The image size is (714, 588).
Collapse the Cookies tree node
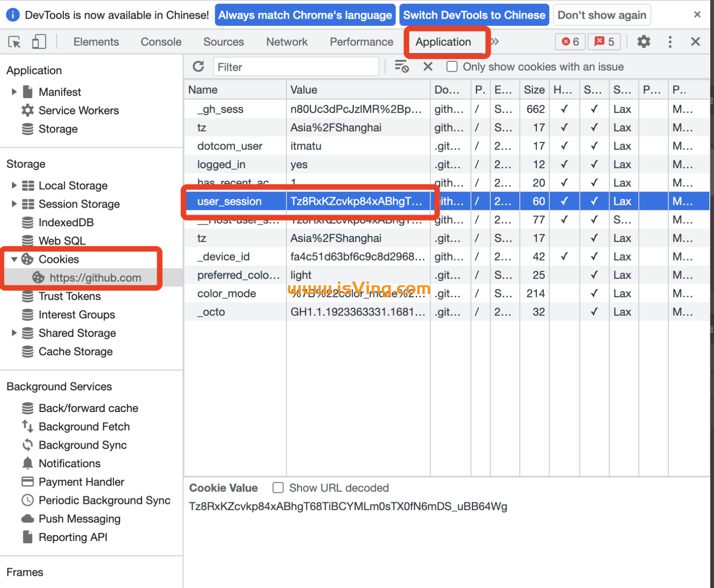coord(14,259)
